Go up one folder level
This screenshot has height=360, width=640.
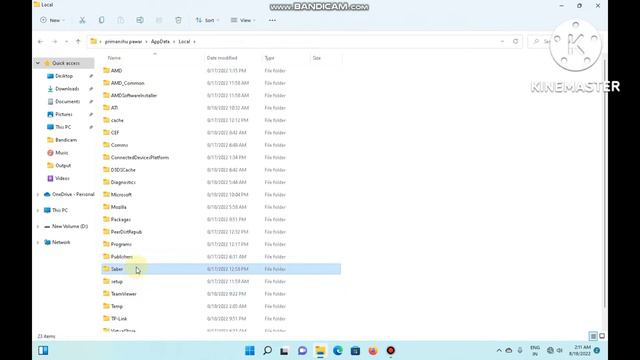click(78, 42)
